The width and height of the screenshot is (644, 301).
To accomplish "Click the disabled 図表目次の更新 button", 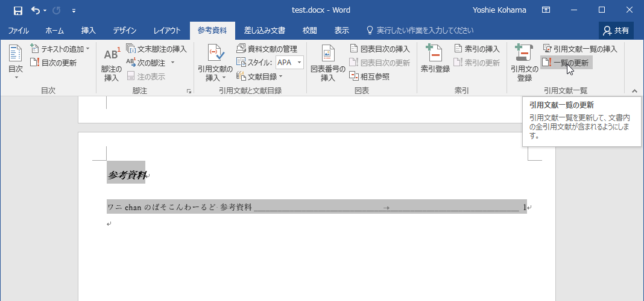I will (380, 63).
